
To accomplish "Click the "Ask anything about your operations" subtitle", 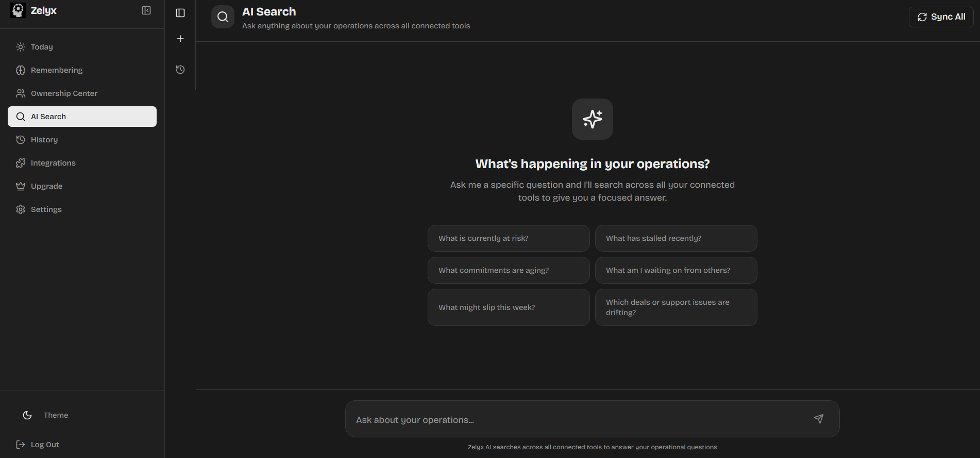I will [x=356, y=26].
